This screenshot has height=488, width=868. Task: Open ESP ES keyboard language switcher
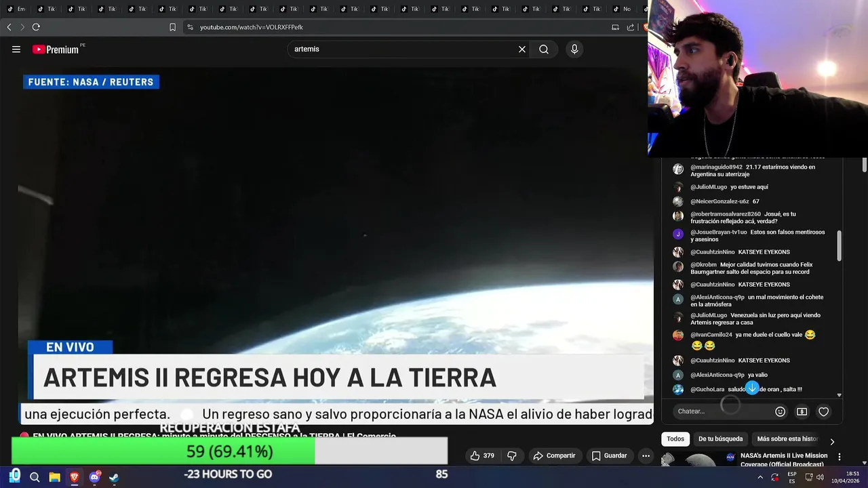792,477
